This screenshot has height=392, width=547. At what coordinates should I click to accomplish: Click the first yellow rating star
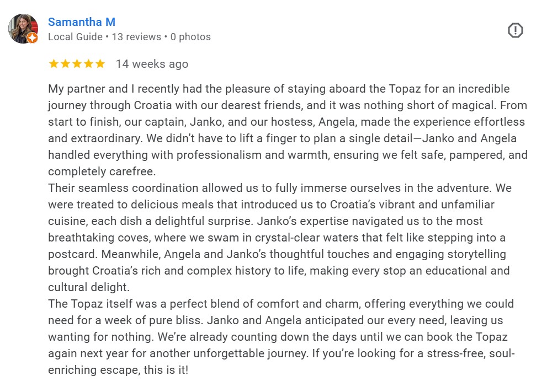point(54,64)
